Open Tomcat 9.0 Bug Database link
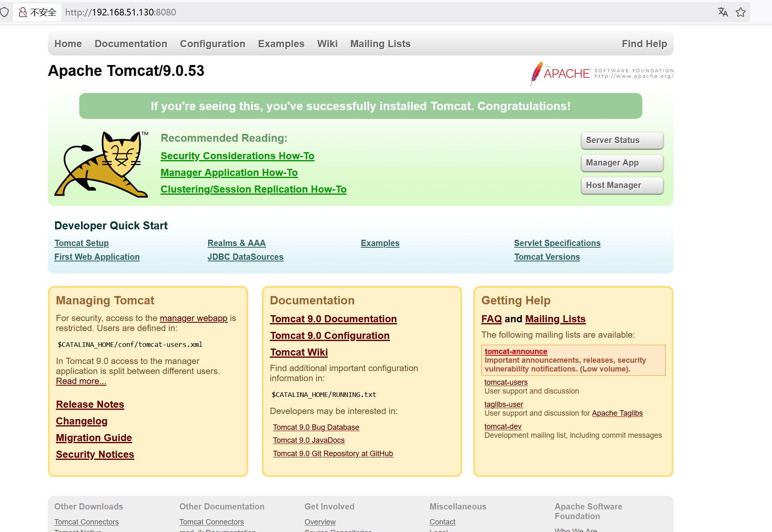772x532 pixels. click(x=316, y=427)
